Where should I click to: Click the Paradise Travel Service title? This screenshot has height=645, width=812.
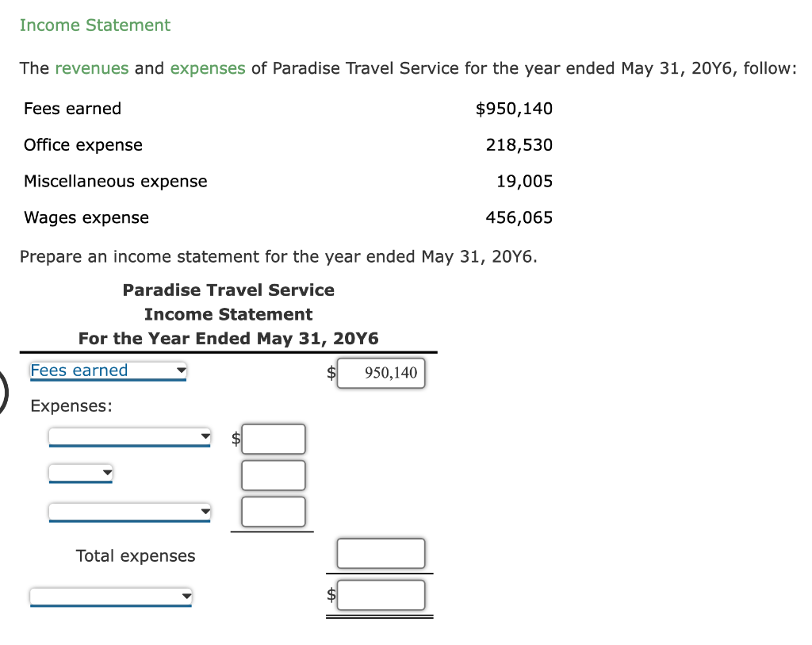pos(228,290)
